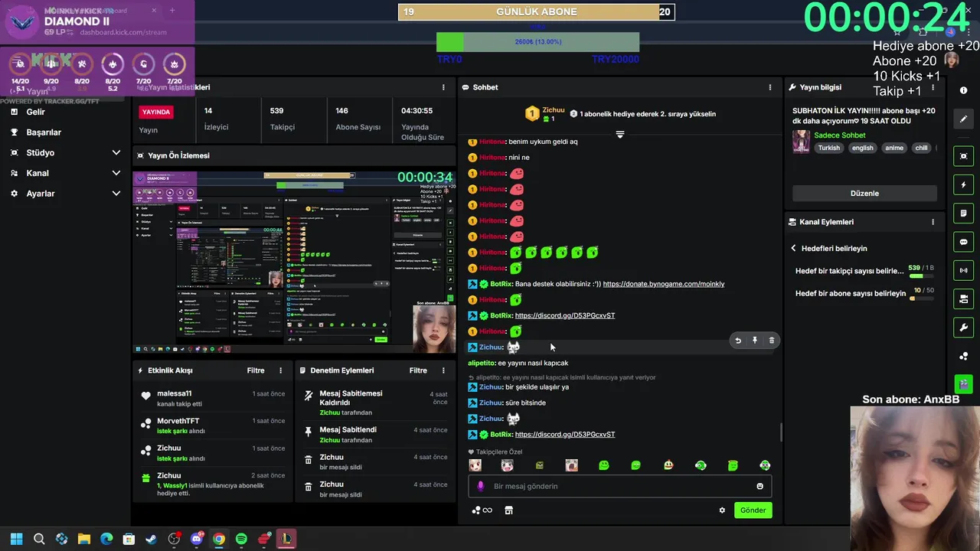Click the Gönder send button
Viewport: 980px width, 551px height.
tap(753, 510)
